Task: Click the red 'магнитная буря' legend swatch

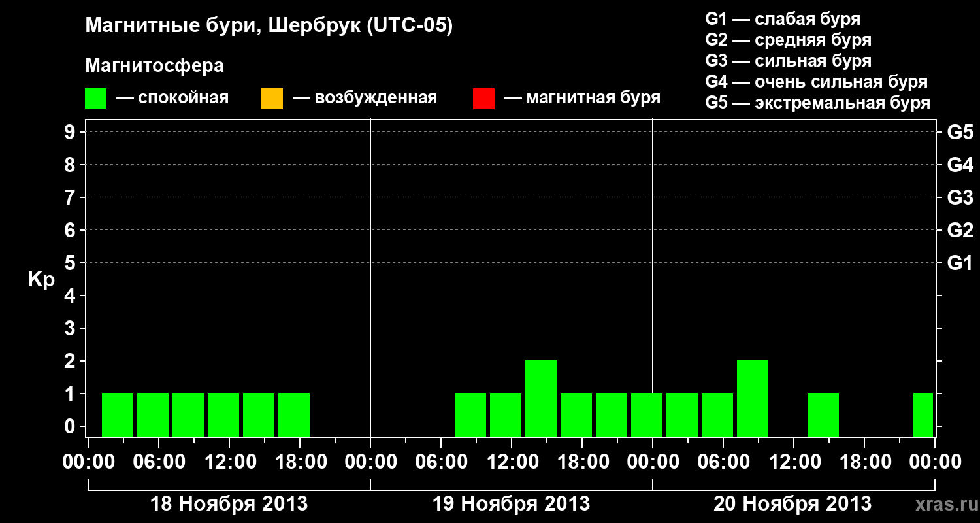Action: (x=483, y=99)
